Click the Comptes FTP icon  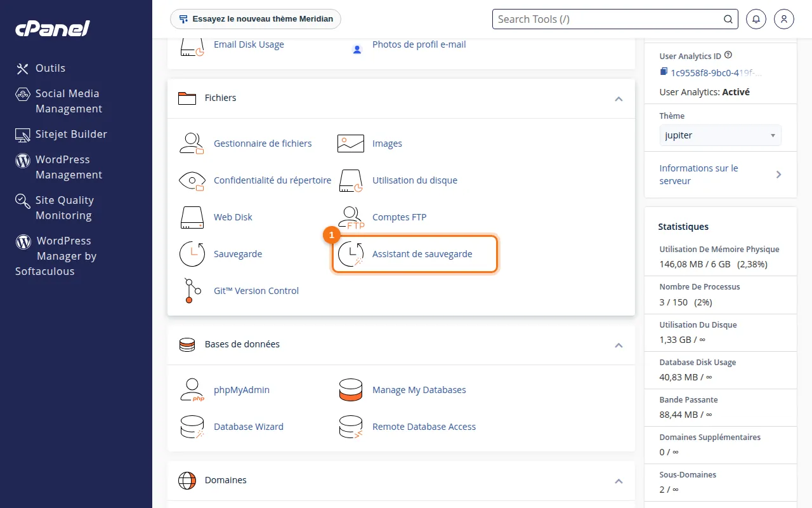click(x=351, y=217)
